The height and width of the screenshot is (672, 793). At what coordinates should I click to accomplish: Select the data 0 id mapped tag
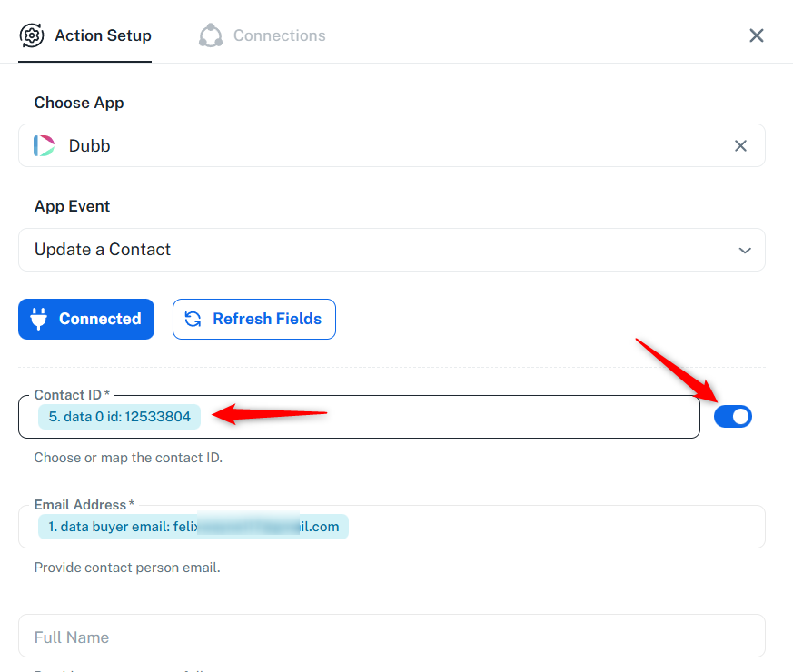coord(120,417)
